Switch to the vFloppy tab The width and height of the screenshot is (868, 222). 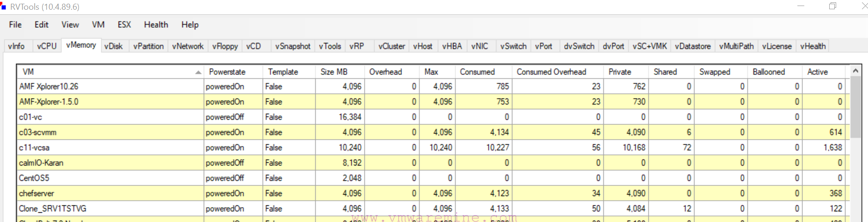[x=225, y=46]
